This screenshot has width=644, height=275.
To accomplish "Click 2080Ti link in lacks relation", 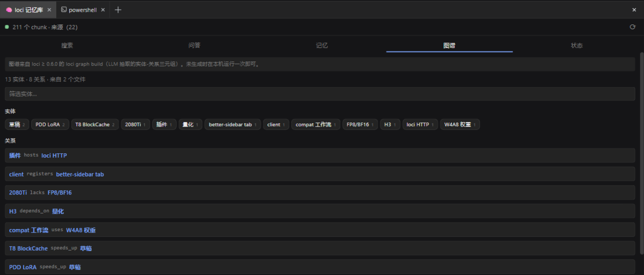I will point(18,192).
